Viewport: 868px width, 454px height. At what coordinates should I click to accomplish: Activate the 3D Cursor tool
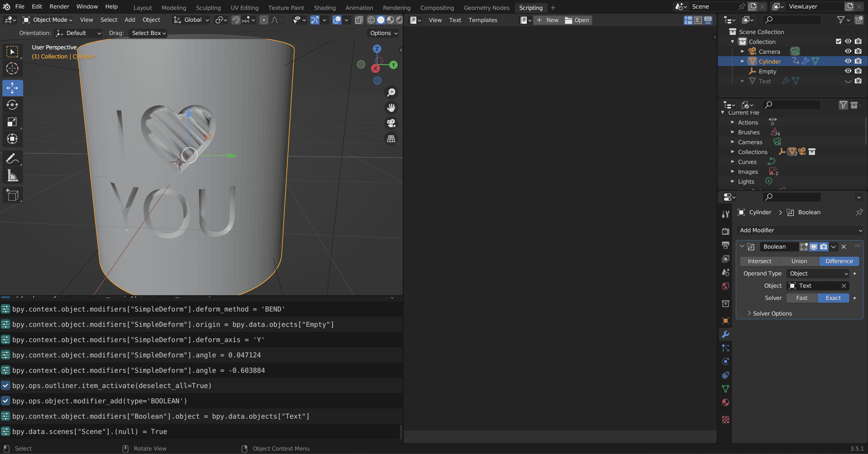[13, 68]
